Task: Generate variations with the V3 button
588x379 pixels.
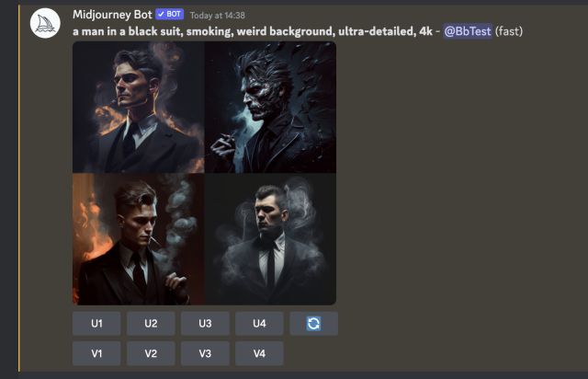Action: pyautogui.click(x=205, y=353)
